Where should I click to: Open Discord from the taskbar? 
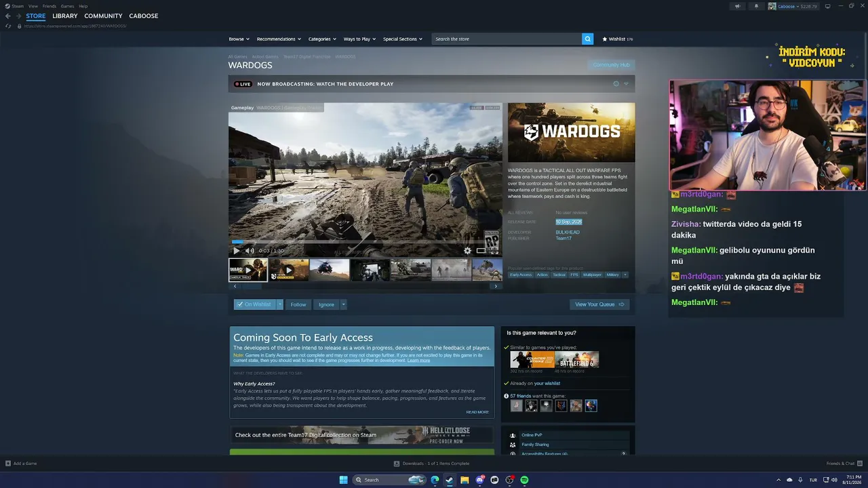coord(480,480)
